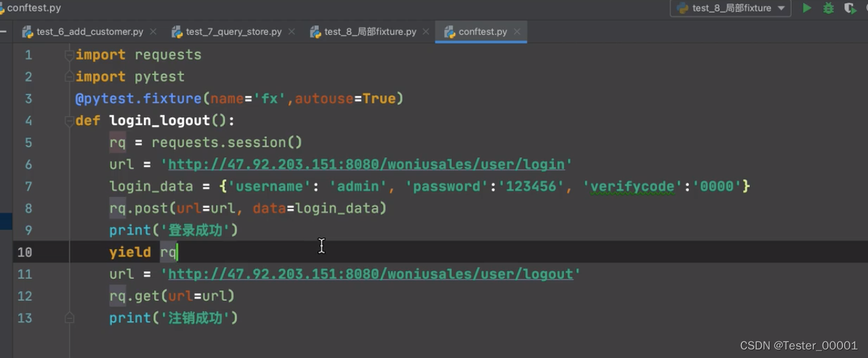Open the logout URL link on line 11
The image size is (868, 358).
370,274
